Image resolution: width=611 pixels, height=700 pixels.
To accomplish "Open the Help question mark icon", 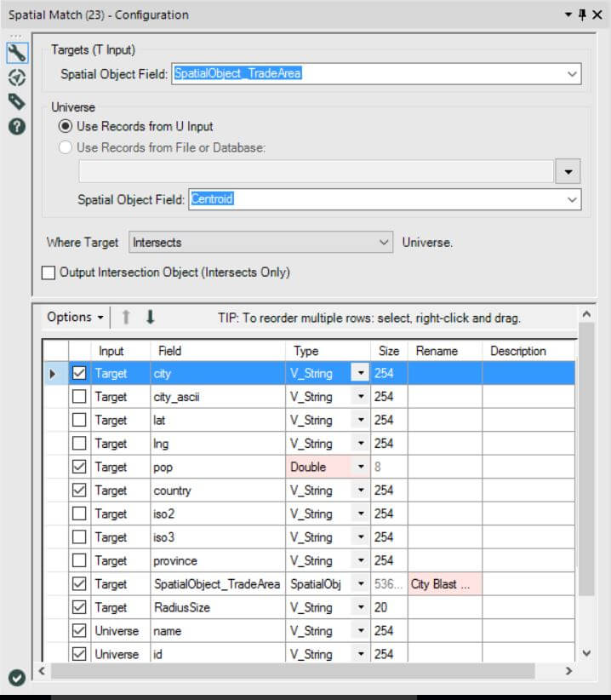I will [x=17, y=127].
